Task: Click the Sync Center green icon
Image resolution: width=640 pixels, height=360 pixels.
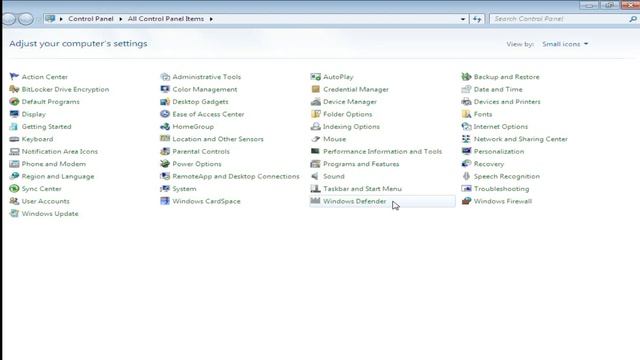Action: [x=14, y=189]
